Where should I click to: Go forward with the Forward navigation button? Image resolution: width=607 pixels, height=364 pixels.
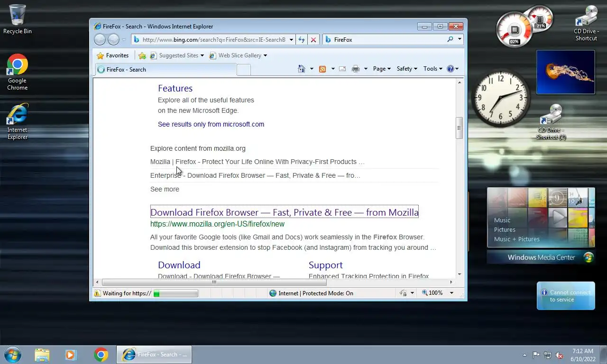click(113, 39)
